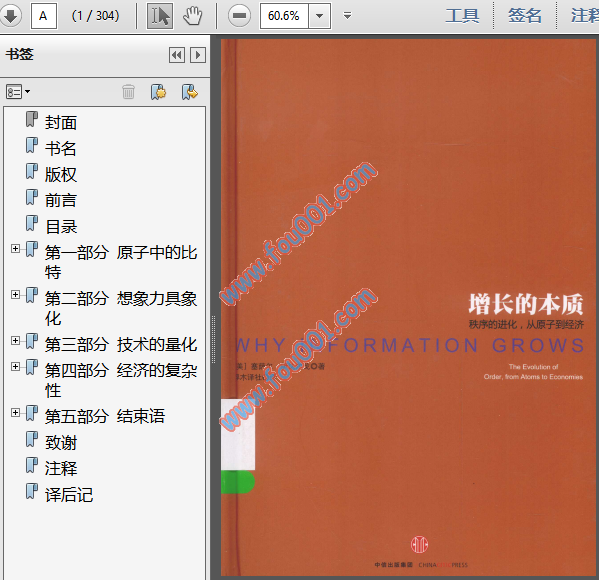Screen dimensions: 599x580
Task: Click the 封面 bookmark ribbon icon
Action: point(32,119)
